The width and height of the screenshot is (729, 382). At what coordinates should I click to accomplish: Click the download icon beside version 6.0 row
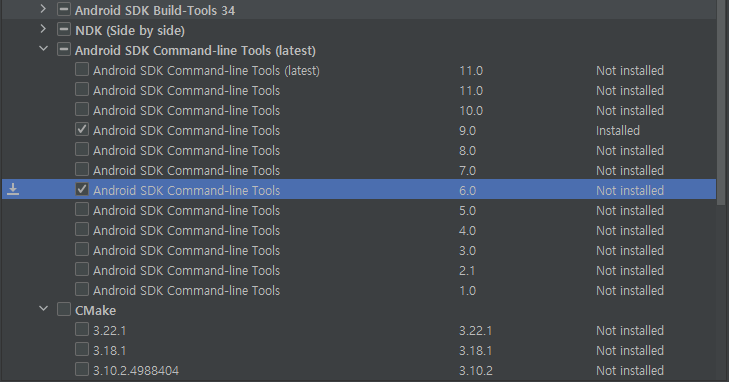pos(13,190)
